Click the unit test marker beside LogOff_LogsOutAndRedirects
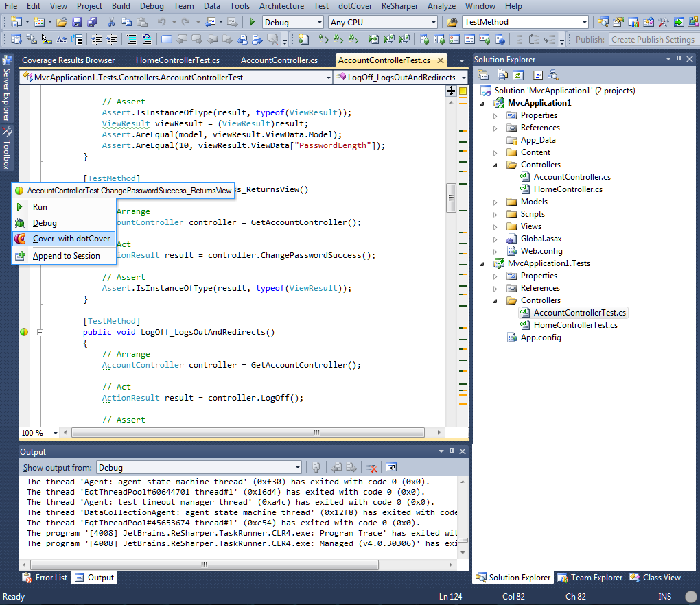 point(24,332)
